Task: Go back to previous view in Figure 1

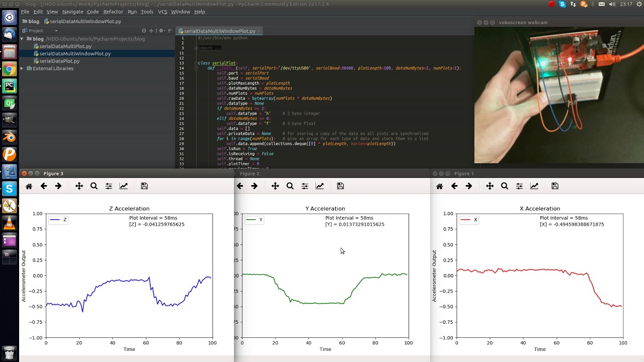Action: [x=454, y=186]
